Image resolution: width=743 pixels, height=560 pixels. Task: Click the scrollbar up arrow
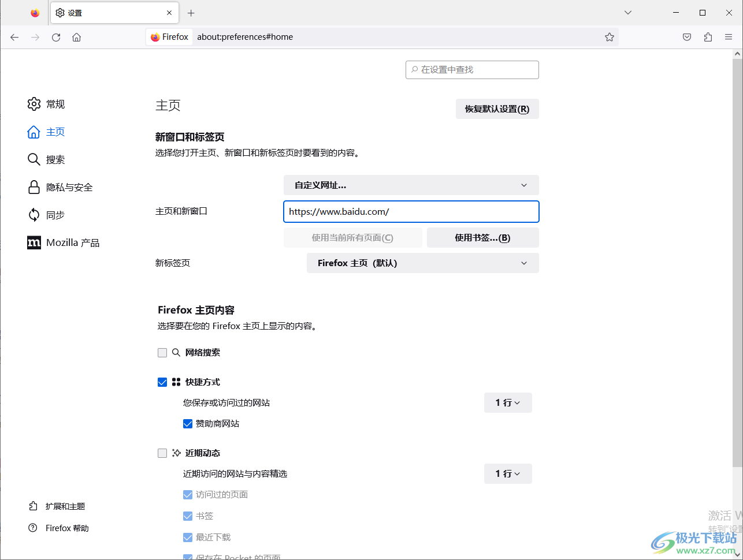click(737, 54)
